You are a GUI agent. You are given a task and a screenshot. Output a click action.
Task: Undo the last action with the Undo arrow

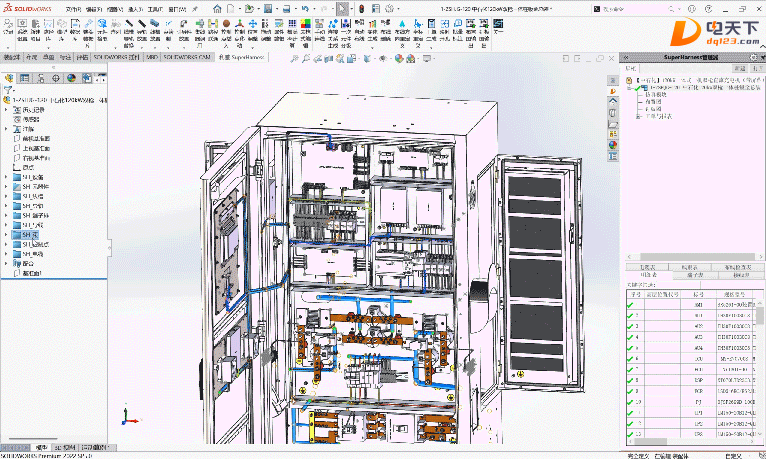(x=305, y=9)
